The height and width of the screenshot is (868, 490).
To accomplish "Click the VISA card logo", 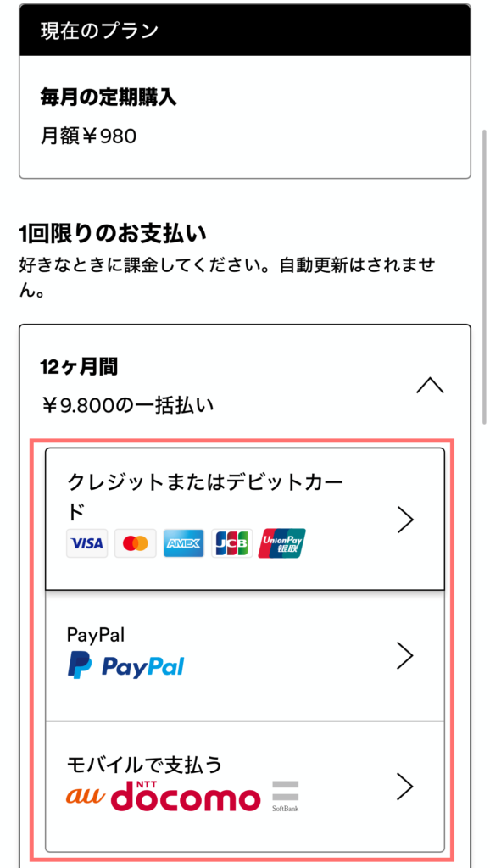I will point(87,543).
